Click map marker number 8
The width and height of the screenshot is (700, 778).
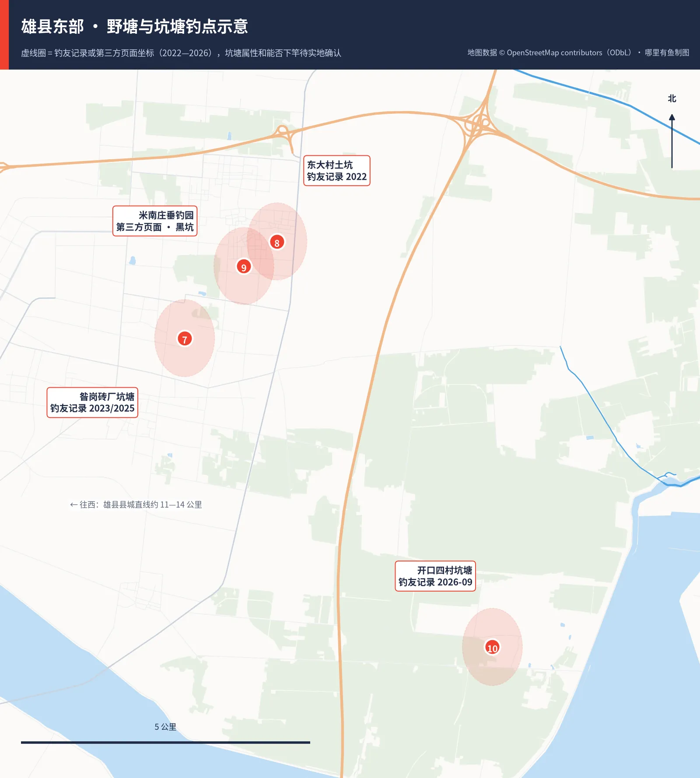click(x=277, y=242)
